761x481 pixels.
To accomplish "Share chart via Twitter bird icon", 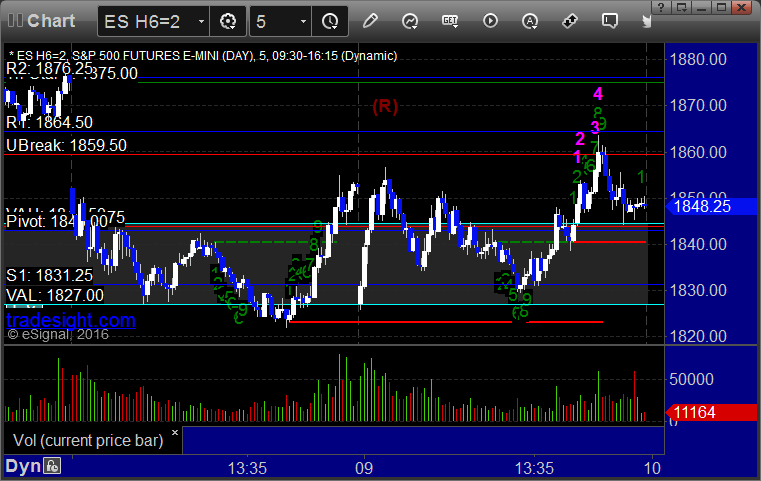I will [647, 21].
